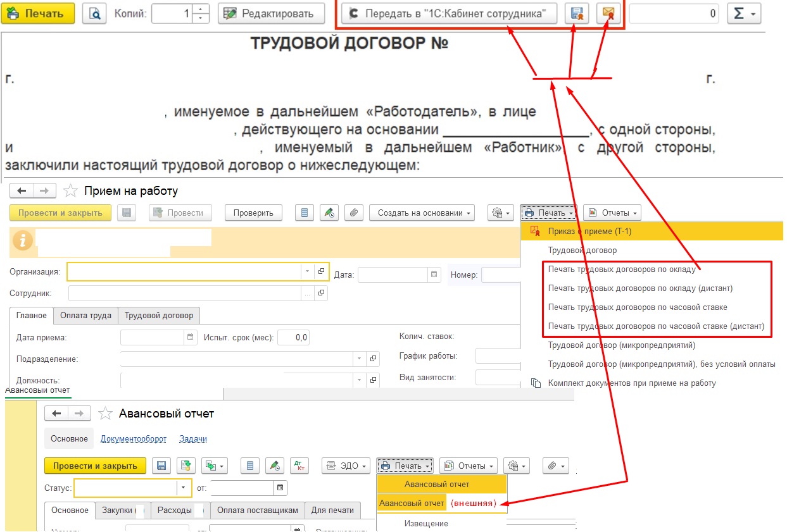787x532 pixels.
Task: Click the Дт/Кт postings icon
Action: coord(299,466)
